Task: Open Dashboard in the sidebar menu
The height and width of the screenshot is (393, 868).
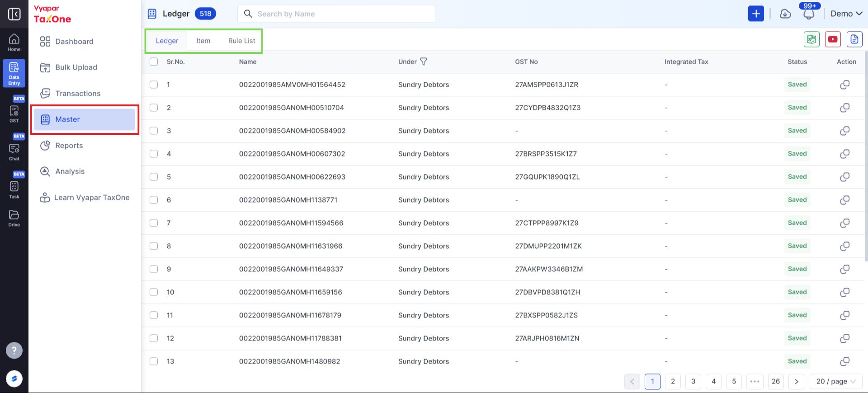Action: pyautogui.click(x=67, y=42)
